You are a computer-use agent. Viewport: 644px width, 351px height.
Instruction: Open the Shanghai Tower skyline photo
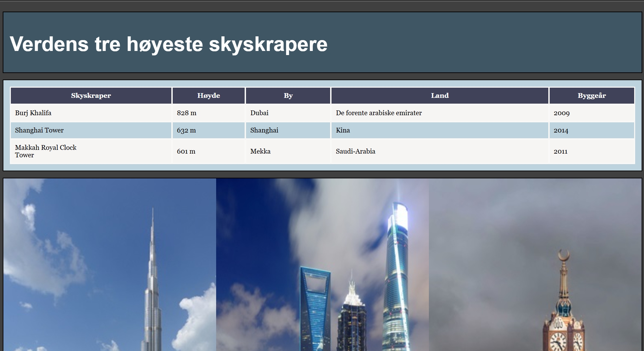point(322,265)
